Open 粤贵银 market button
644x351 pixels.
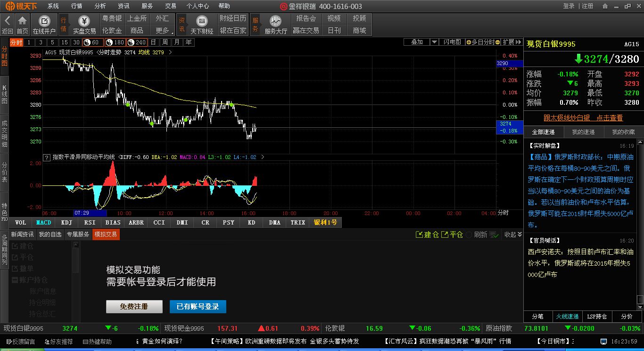(x=112, y=18)
